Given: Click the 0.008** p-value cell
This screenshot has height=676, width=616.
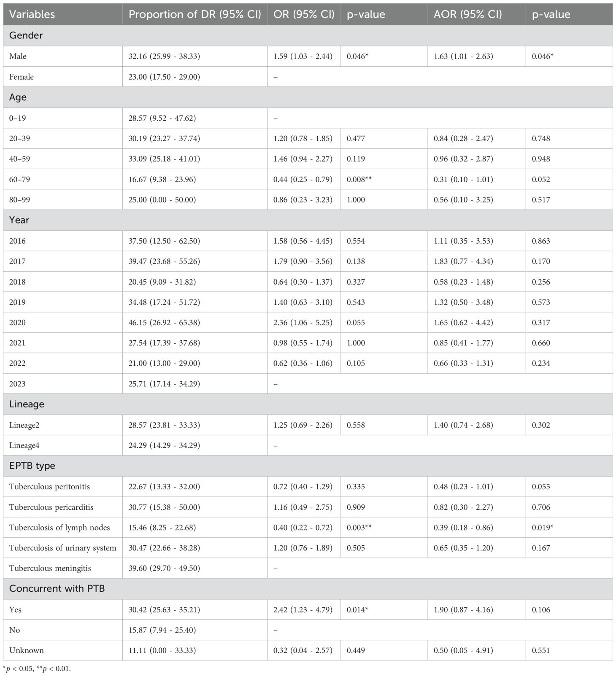Looking at the screenshot, I should coord(359,179).
